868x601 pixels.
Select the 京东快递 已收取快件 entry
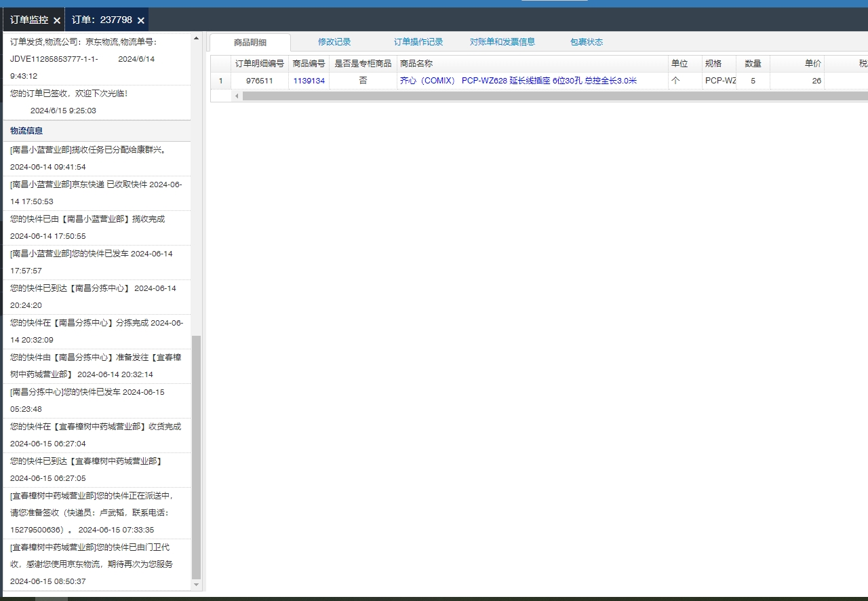[x=96, y=193]
